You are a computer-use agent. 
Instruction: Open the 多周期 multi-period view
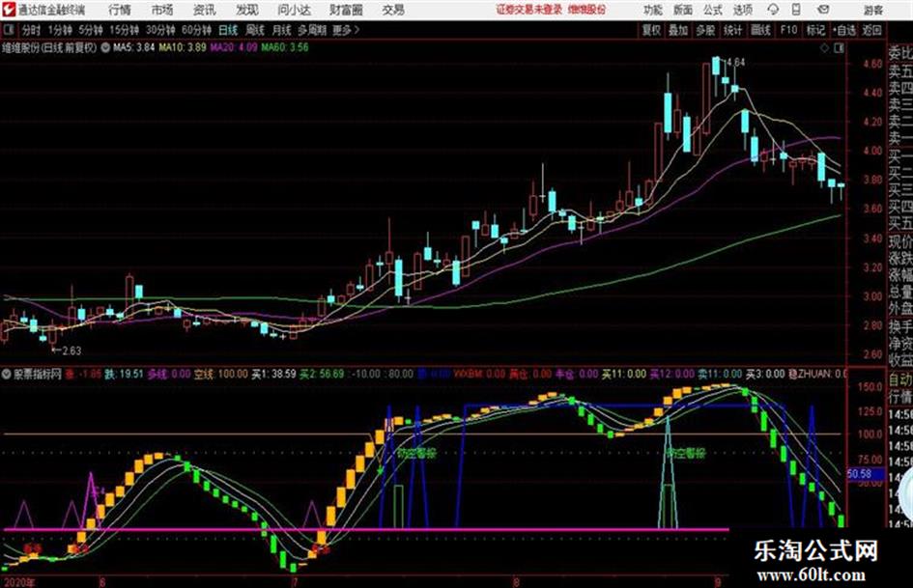click(312, 30)
